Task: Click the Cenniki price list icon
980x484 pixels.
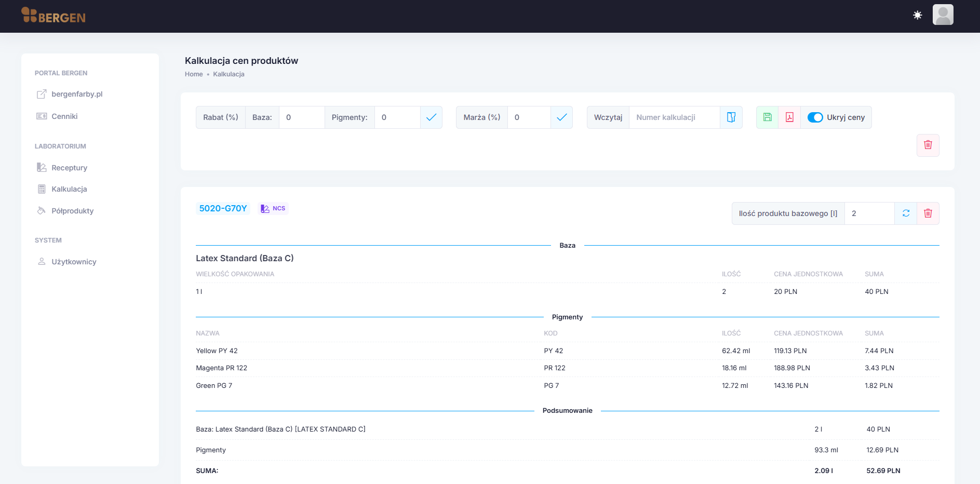Action: [x=42, y=116]
